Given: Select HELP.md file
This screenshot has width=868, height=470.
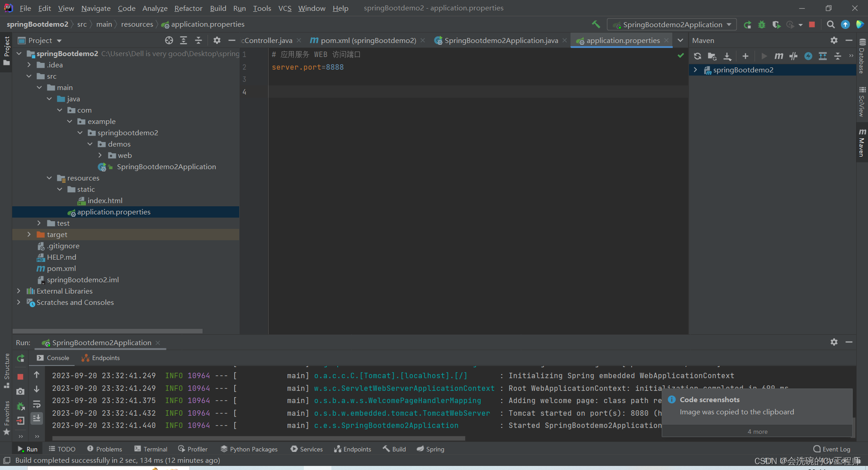Looking at the screenshot, I should click(61, 257).
